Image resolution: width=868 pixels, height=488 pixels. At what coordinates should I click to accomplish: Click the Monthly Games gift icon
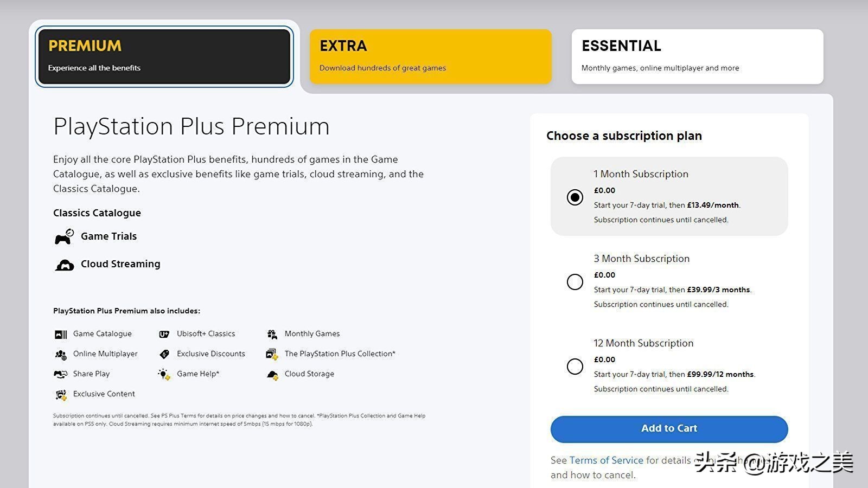click(x=272, y=335)
